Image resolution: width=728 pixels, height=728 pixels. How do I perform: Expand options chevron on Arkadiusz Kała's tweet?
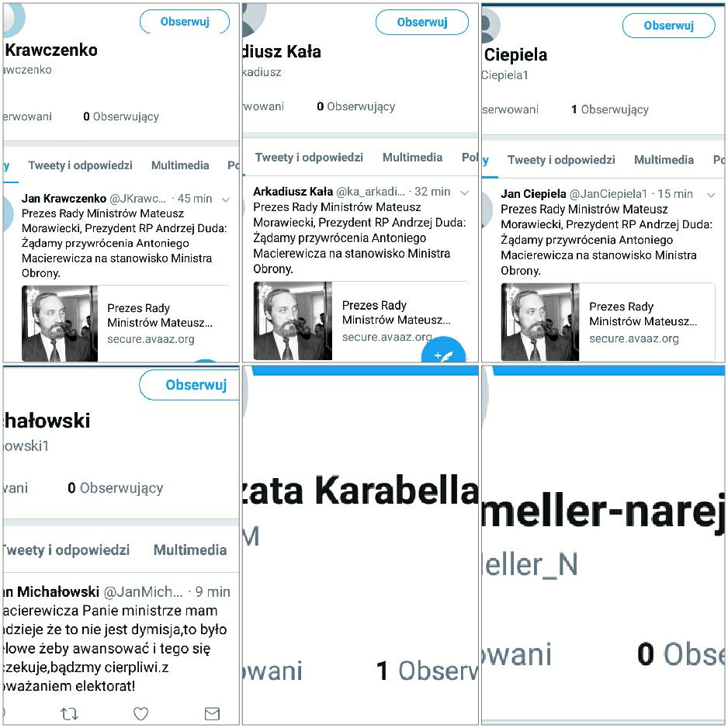pyautogui.click(x=464, y=192)
